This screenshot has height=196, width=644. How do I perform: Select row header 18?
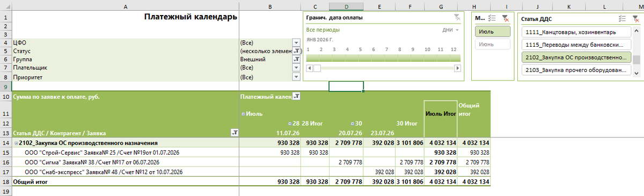pos(5,182)
